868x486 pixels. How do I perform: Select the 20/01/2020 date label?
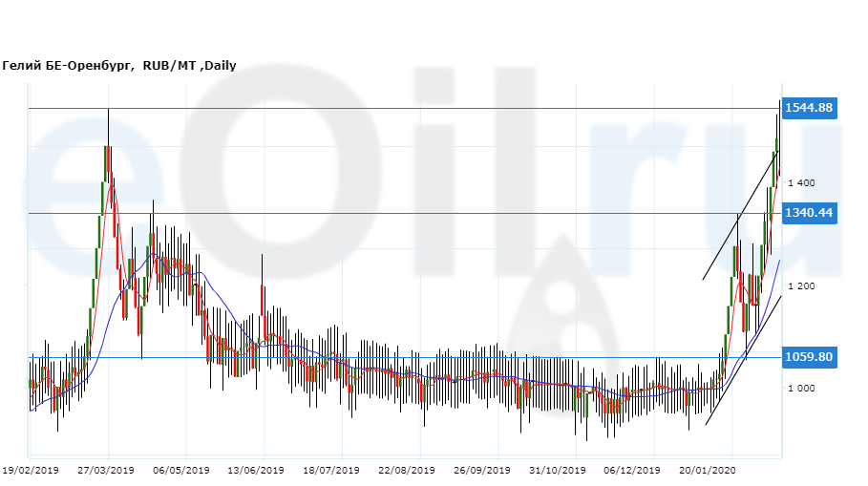pos(708,471)
